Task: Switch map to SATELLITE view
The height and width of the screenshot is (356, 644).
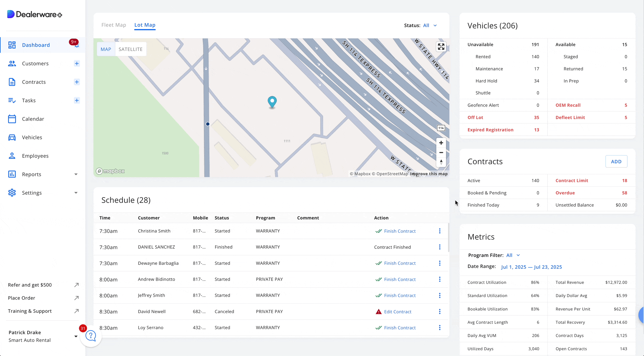Action: point(131,49)
